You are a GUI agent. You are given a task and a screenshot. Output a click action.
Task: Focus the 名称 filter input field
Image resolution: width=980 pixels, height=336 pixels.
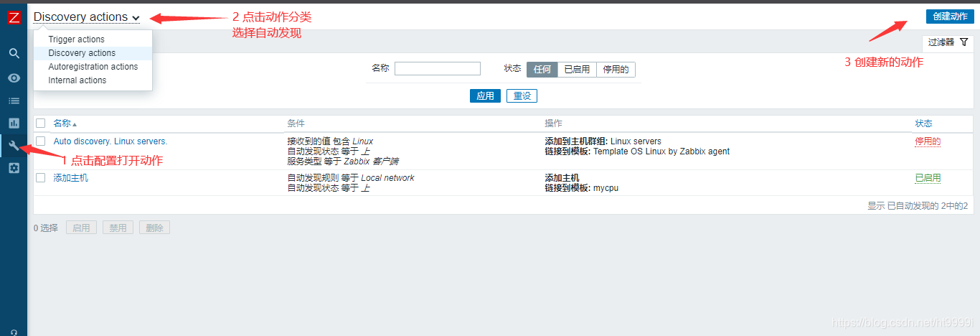click(438, 69)
